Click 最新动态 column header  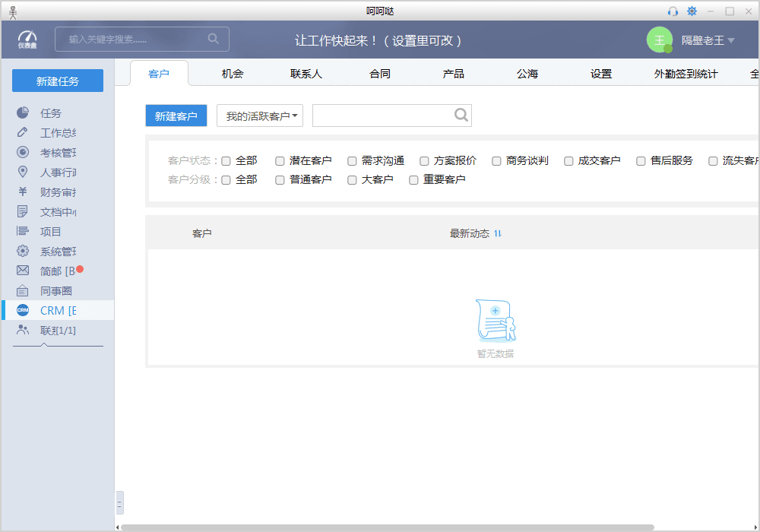click(470, 233)
